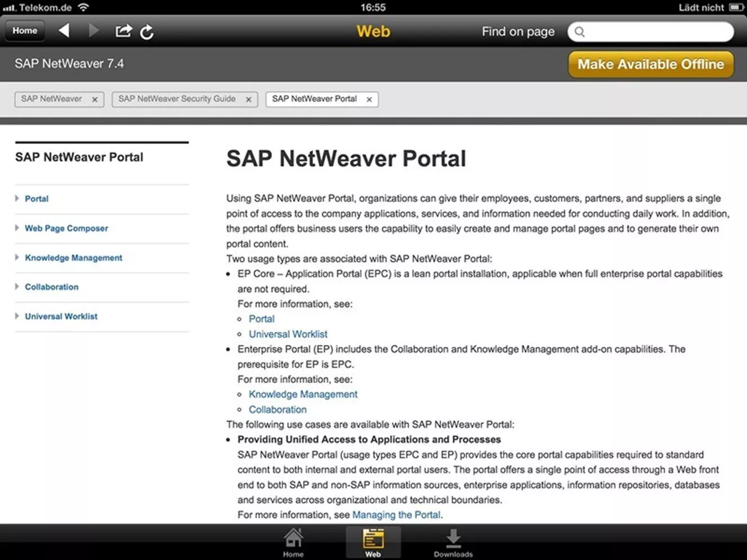This screenshot has height=560, width=747.
Task: Switch to the Home tab in the bottom bar
Action: click(293, 543)
